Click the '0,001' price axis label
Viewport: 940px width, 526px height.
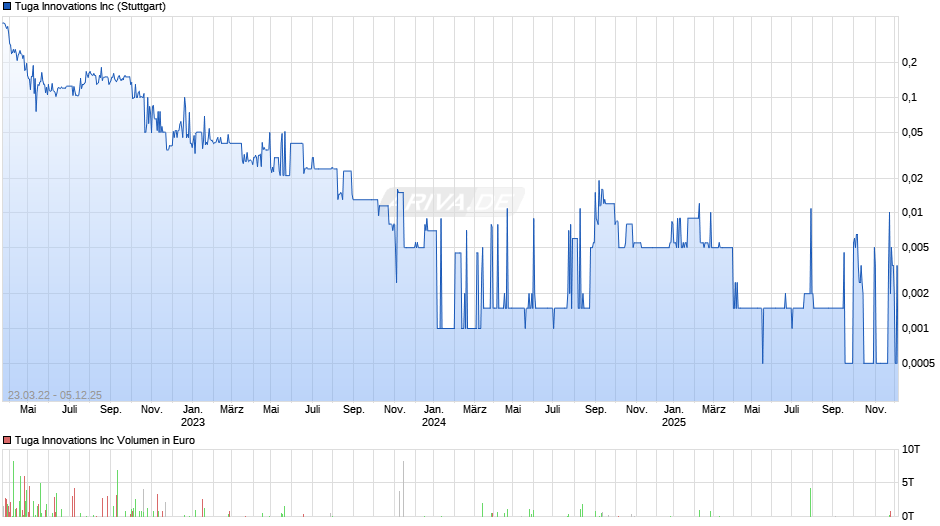click(x=915, y=328)
